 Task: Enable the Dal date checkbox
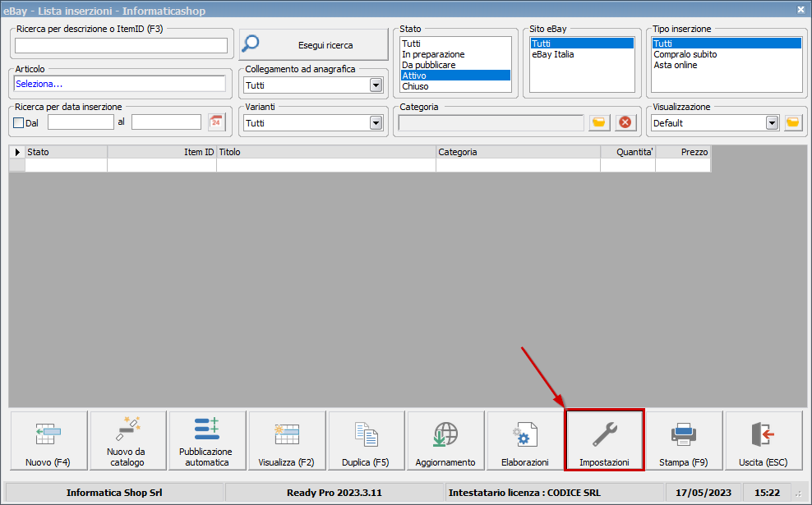coord(19,122)
